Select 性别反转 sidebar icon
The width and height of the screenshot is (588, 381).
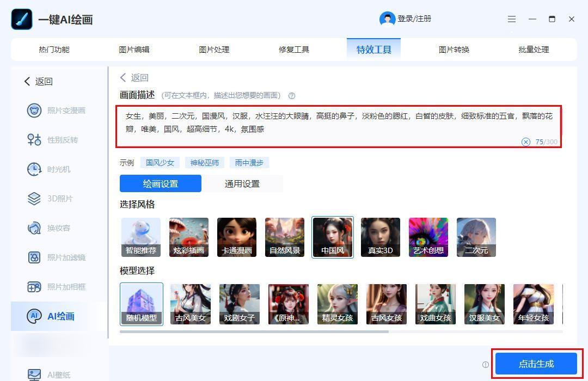(34, 139)
